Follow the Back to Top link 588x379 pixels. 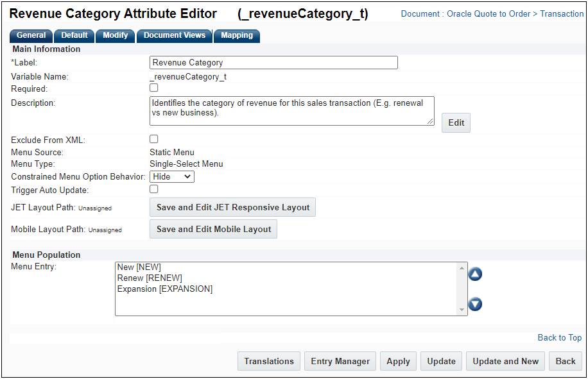pos(560,337)
